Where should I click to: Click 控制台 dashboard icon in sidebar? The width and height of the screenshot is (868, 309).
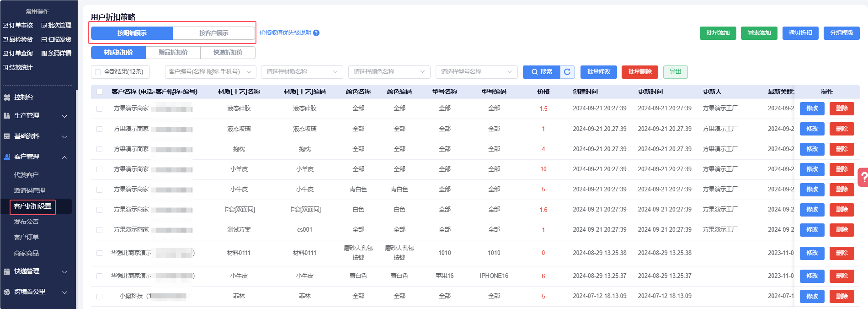[7, 98]
